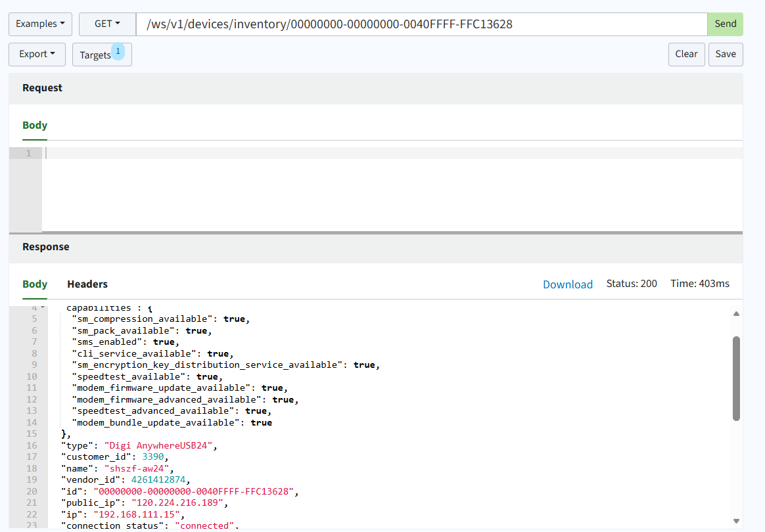
Task: Click into the request body editor line 1
Action: (x=392, y=153)
